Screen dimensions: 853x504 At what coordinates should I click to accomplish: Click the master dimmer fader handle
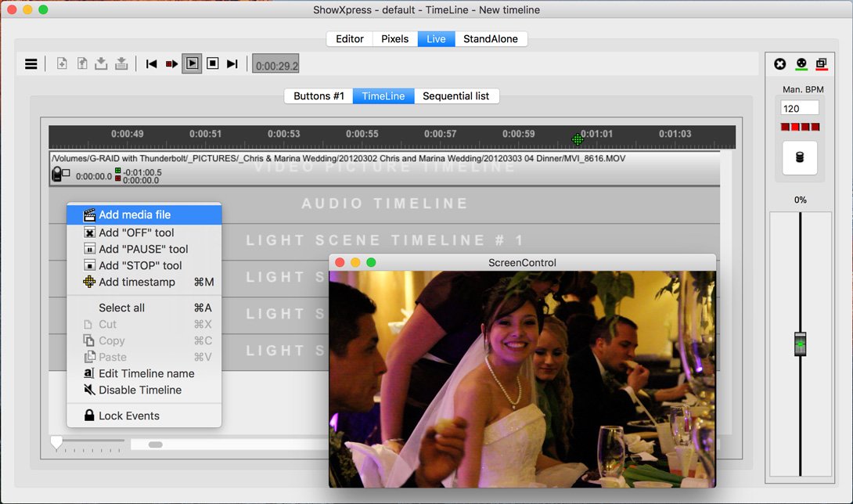click(x=800, y=344)
